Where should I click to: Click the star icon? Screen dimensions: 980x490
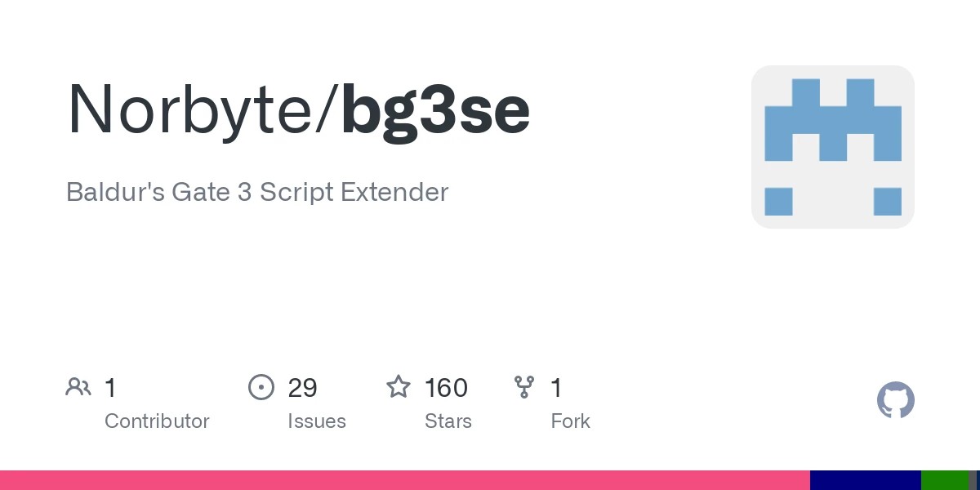(399, 386)
